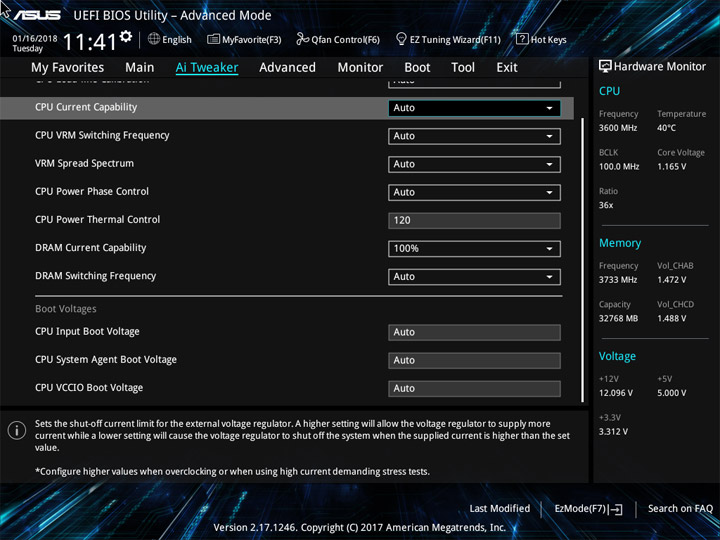Click the info icon beside help text
This screenshot has height=540, width=720.
pyautogui.click(x=17, y=430)
